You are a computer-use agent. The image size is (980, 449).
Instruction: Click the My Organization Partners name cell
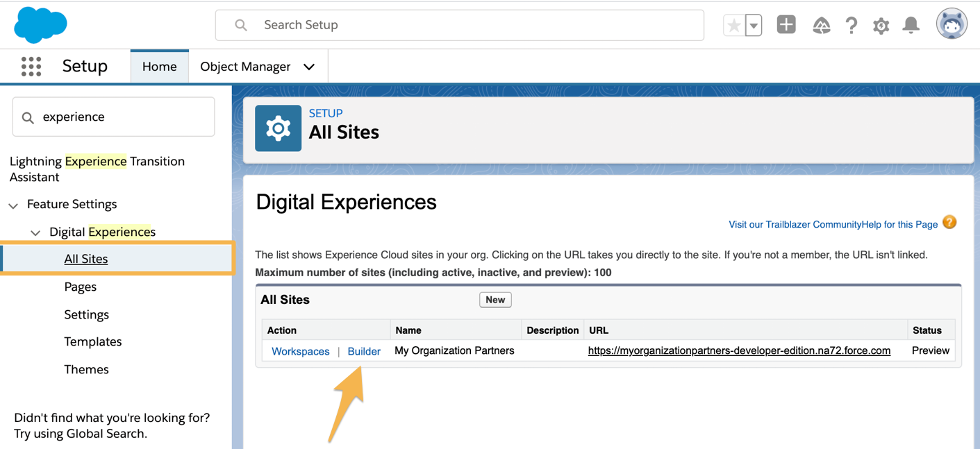(454, 350)
